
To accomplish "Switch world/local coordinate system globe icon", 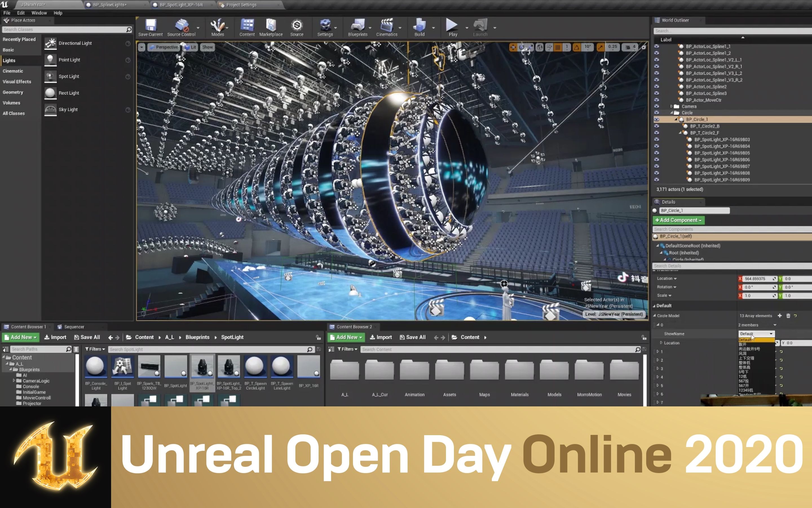I will [539, 47].
